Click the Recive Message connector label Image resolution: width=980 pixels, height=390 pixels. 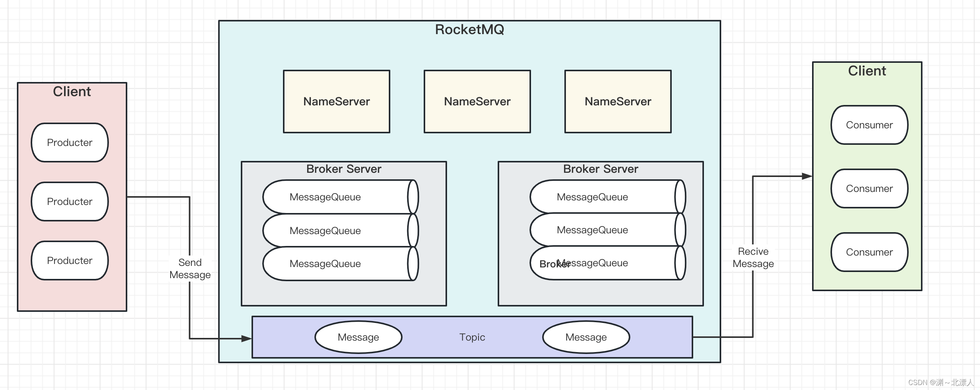tap(753, 257)
